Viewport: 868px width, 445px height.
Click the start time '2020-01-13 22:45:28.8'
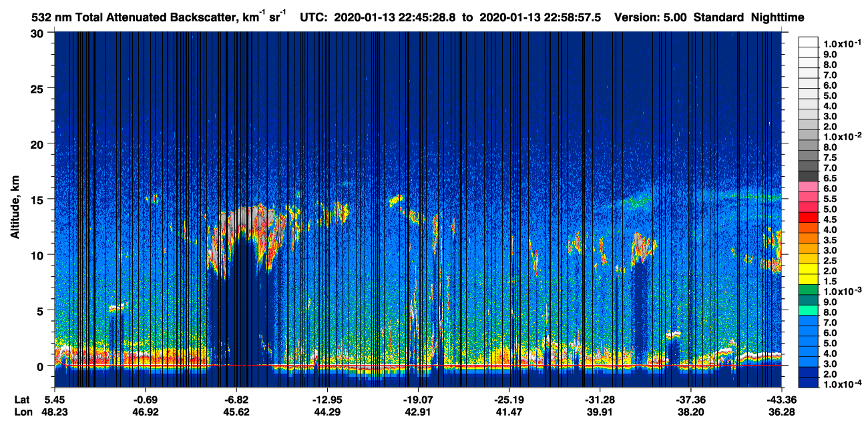pos(397,18)
